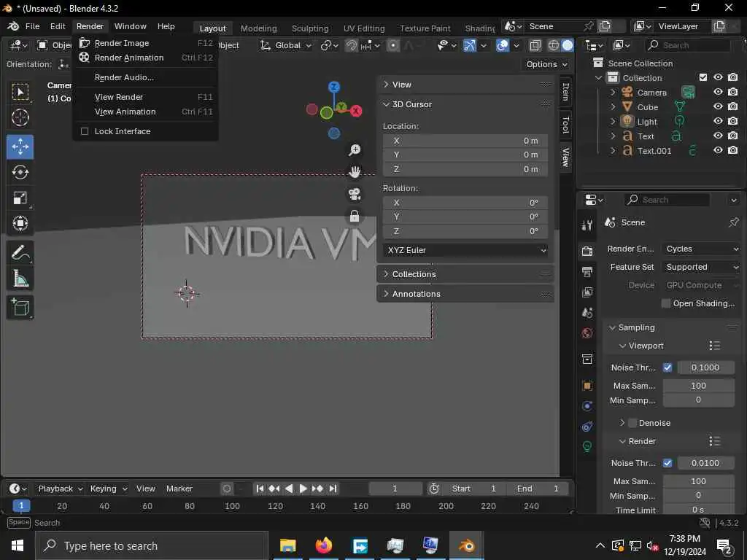Jump to the last frame button

point(333,489)
